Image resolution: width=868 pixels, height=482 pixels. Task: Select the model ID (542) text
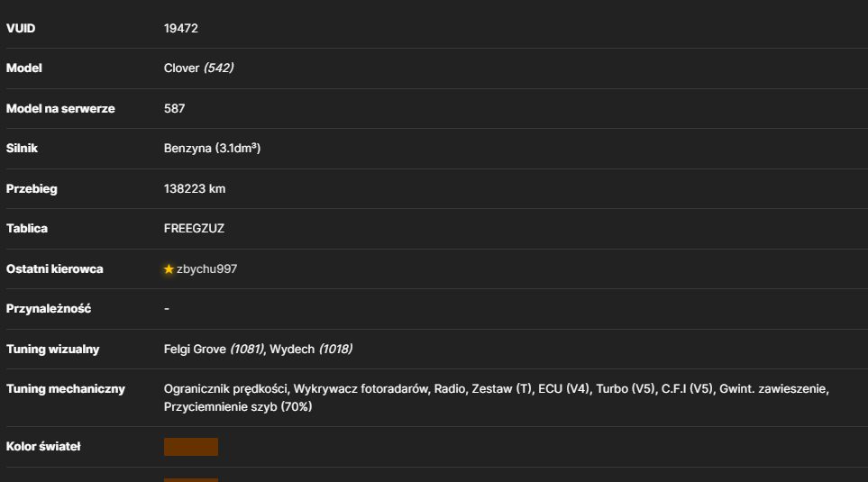[219, 68]
